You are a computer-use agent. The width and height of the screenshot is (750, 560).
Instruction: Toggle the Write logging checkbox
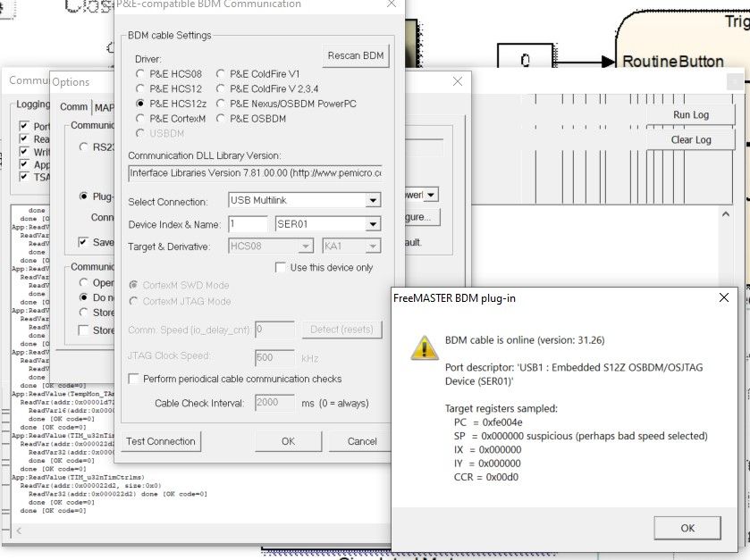click(x=23, y=152)
